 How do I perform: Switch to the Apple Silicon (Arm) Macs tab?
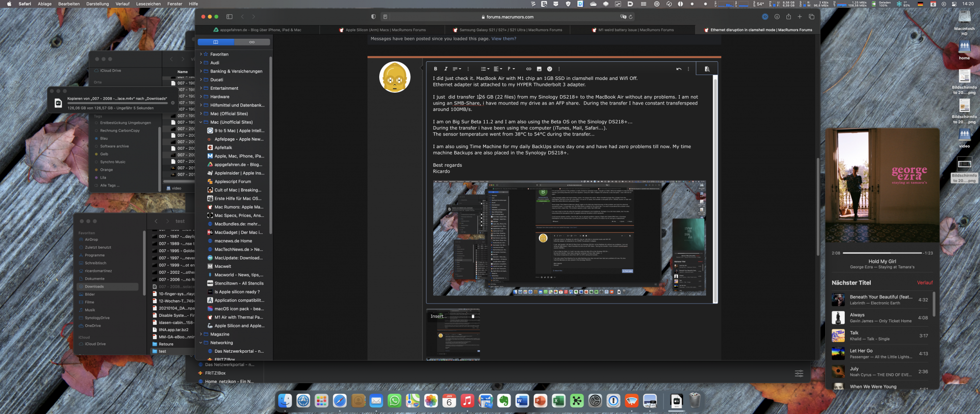382,30
